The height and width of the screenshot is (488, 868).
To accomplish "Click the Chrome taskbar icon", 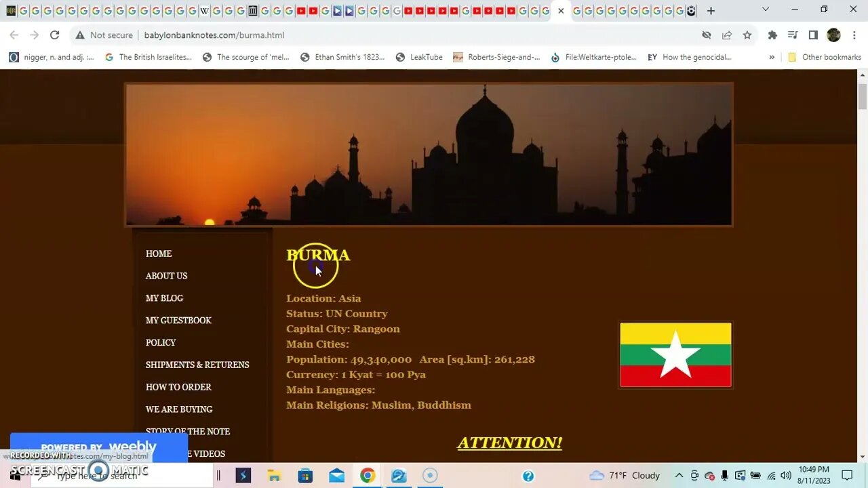I will pos(368,476).
